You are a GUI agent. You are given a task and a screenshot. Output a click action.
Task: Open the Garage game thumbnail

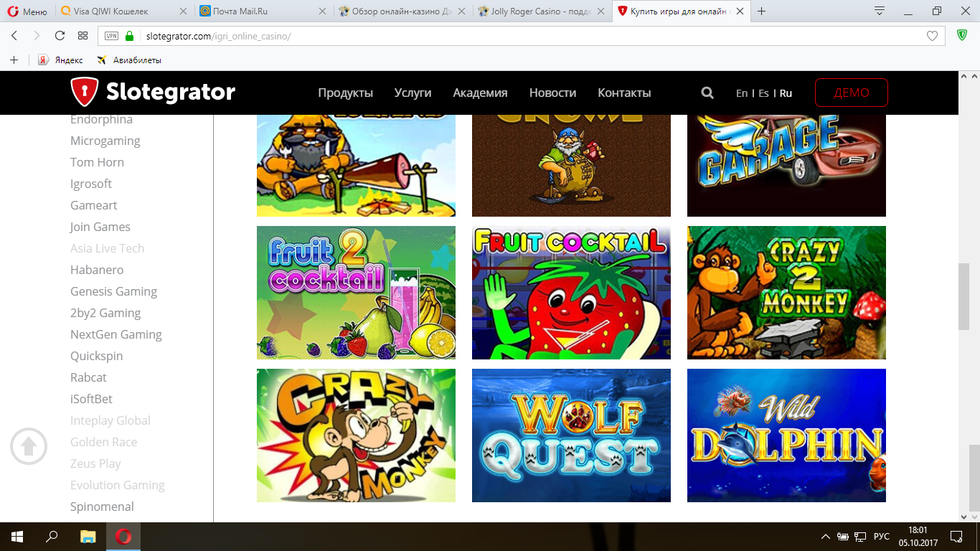coord(786,165)
